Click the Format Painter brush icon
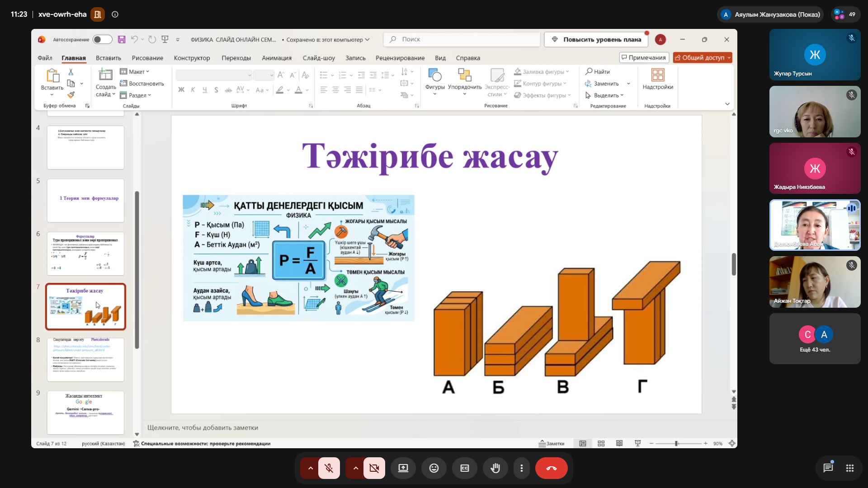The image size is (868, 488). click(71, 95)
